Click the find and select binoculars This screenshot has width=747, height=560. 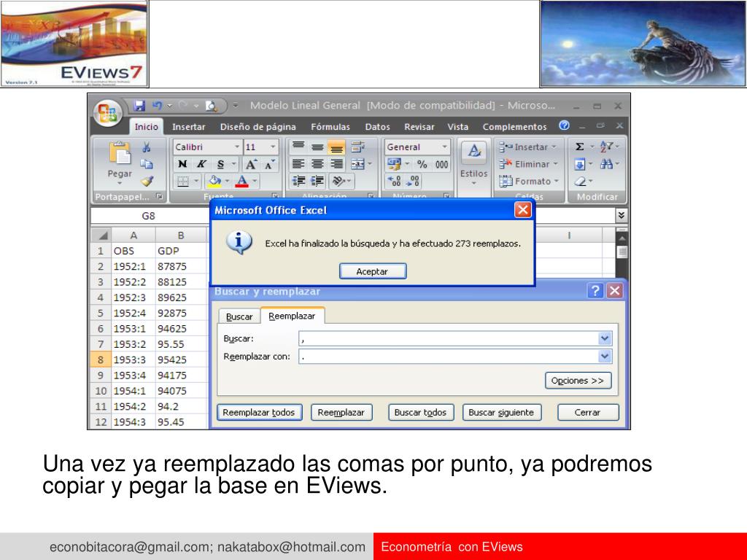(x=606, y=164)
